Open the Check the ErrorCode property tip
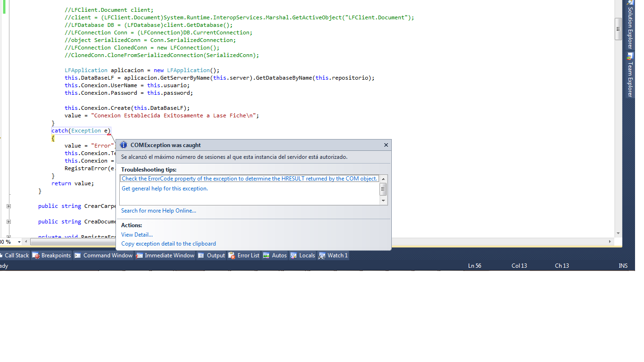 pos(250,179)
